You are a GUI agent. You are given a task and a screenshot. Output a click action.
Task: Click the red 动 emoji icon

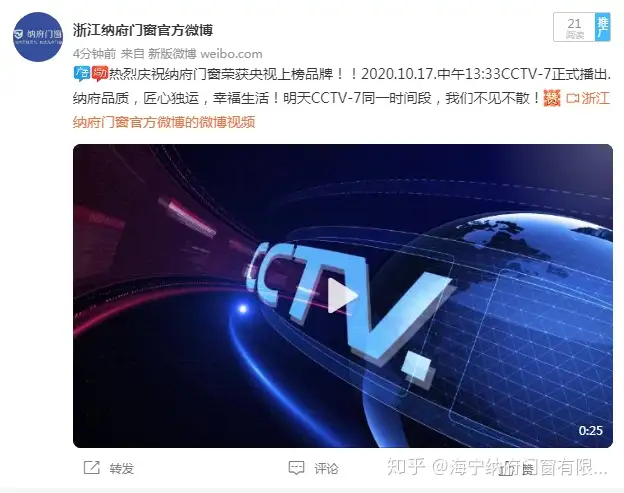click(99, 74)
